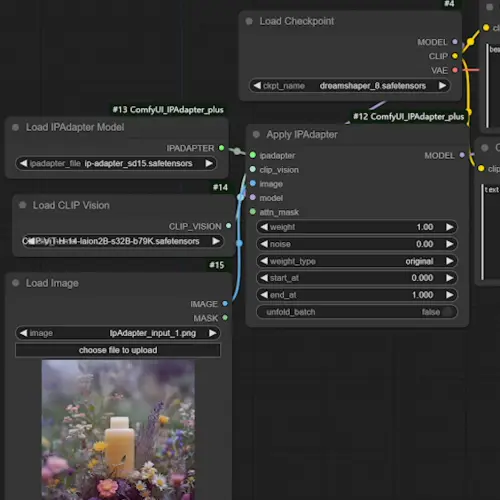Click the VAE output socket on Load Checkpoint

point(455,70)
